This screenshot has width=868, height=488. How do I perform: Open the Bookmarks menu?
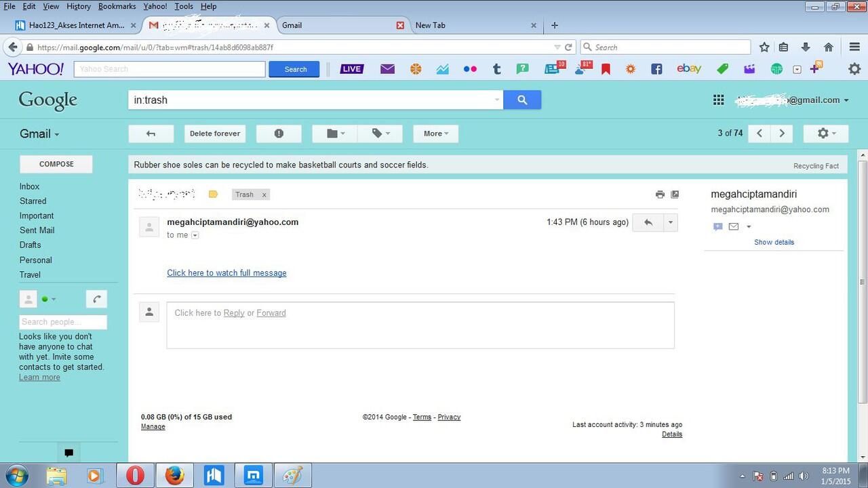(x=117, y=6)
